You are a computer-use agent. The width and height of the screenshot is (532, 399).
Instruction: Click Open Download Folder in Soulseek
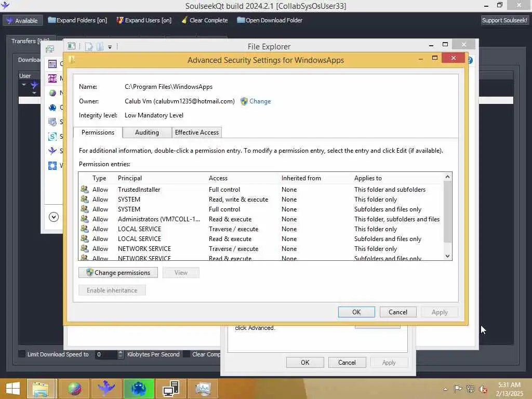click(270, 20)
